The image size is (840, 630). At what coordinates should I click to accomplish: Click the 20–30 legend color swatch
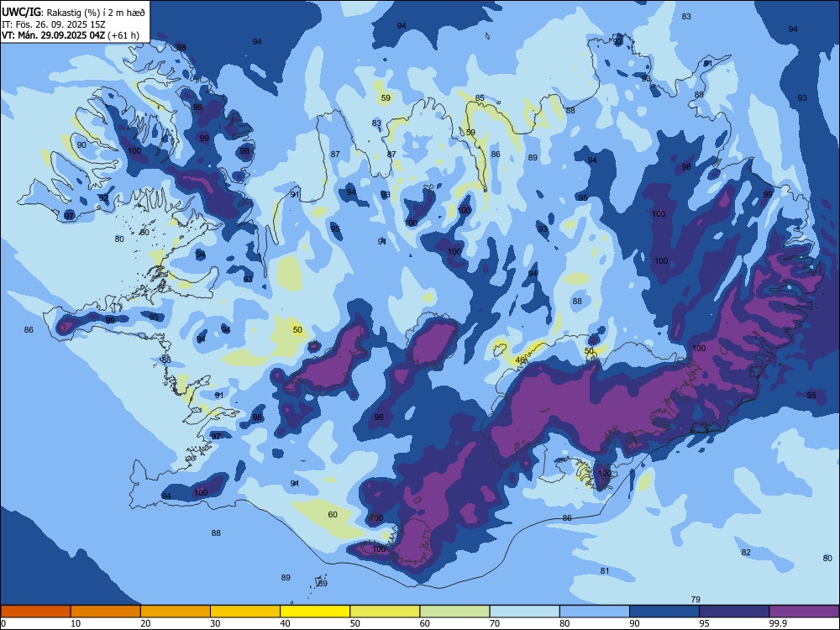pos(176,612)
